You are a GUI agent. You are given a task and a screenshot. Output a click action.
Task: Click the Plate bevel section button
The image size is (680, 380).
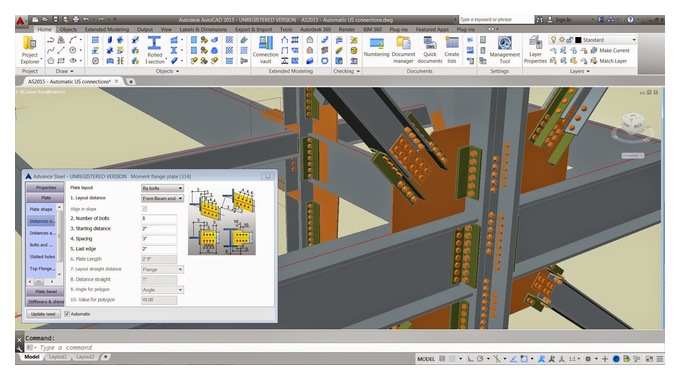(x=45, y=292)
